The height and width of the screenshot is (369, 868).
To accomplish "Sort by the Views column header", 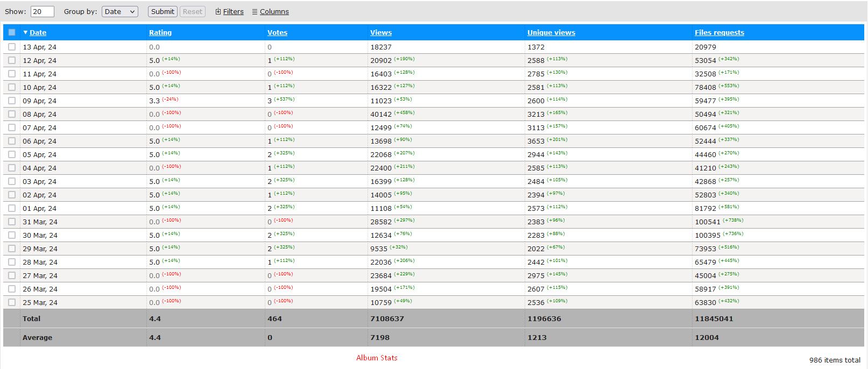I will click(x=381, y=33).
